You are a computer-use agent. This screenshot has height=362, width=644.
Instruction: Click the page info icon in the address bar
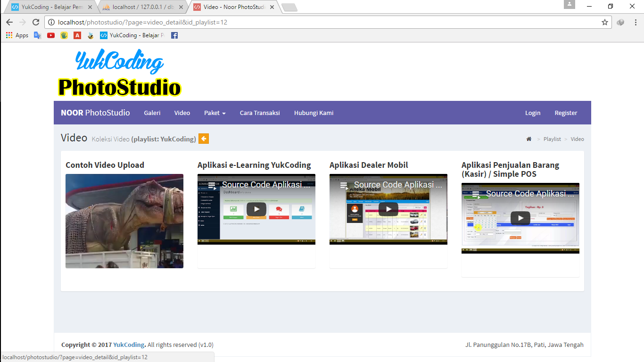tap(50, 22)
